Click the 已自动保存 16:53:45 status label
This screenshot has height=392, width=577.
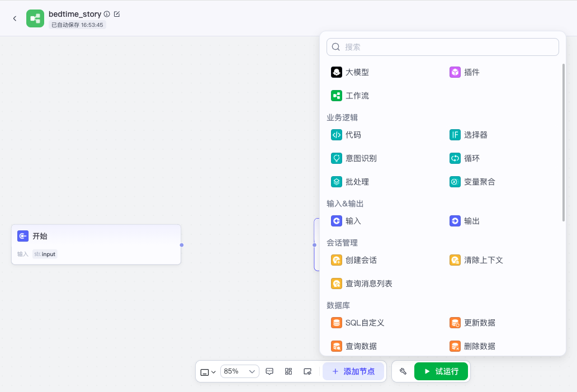(x=77, y=25)
